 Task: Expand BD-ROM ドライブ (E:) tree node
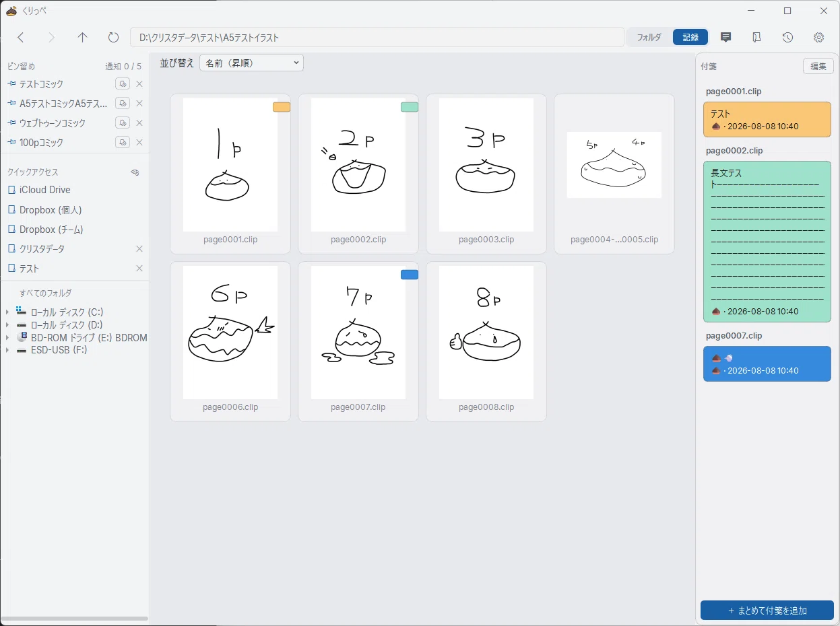tap(7, 338)
